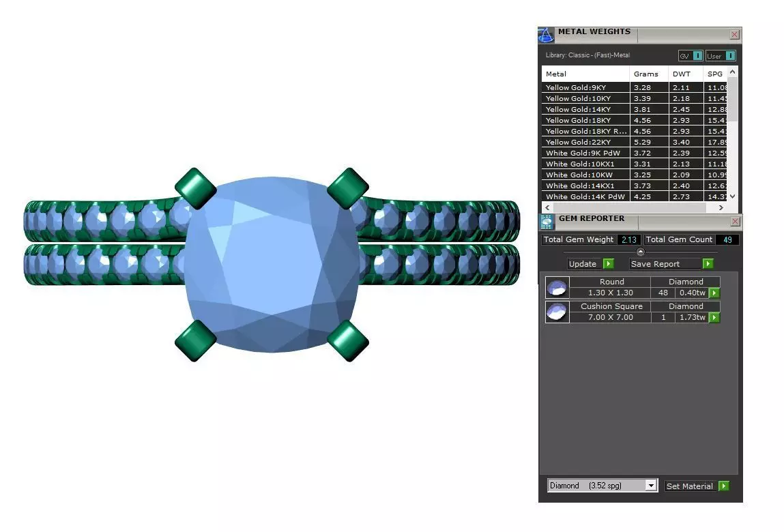The height and width of the screenshot is (532, 784).
Task: Click the bottom-right prong of the ring
Action: (348, 340)
